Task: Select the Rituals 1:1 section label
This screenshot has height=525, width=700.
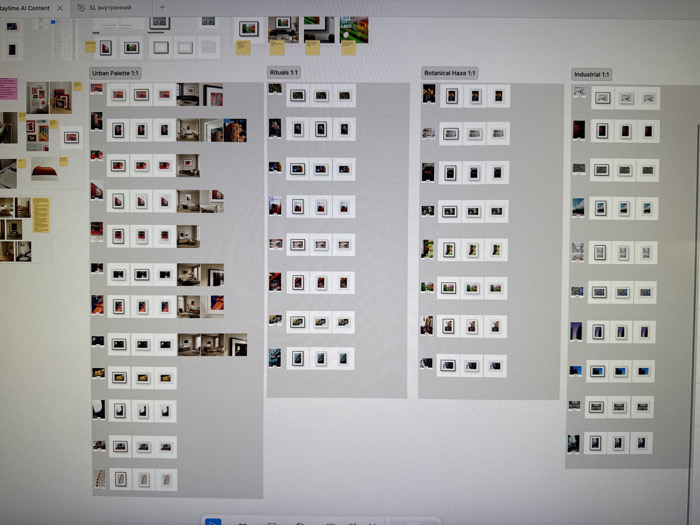Action: coord(283,72)
